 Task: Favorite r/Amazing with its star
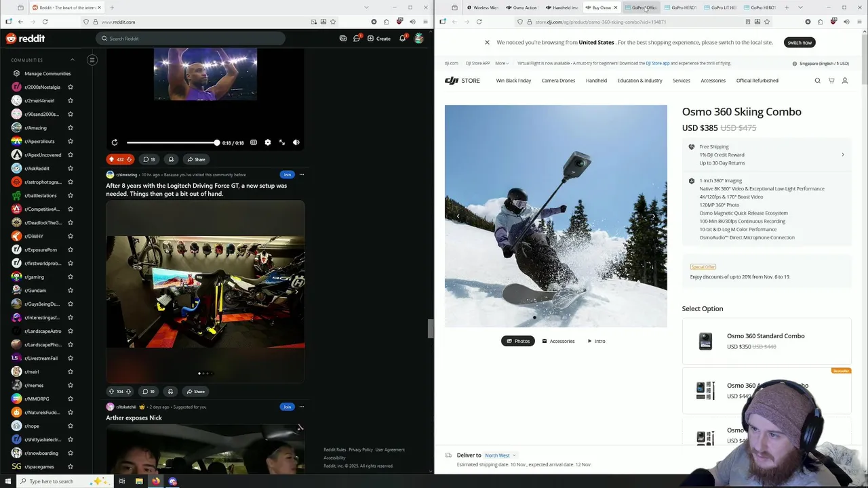click(71, 127)
